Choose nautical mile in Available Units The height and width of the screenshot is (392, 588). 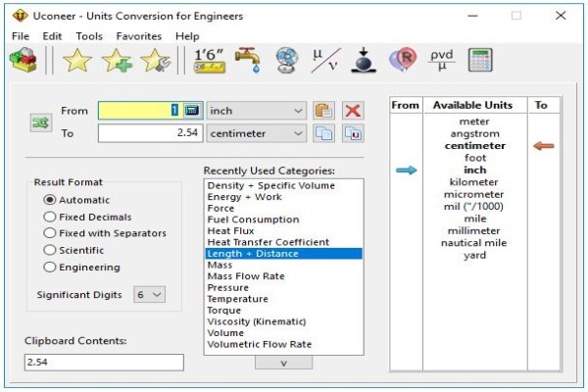click(474, 243)
